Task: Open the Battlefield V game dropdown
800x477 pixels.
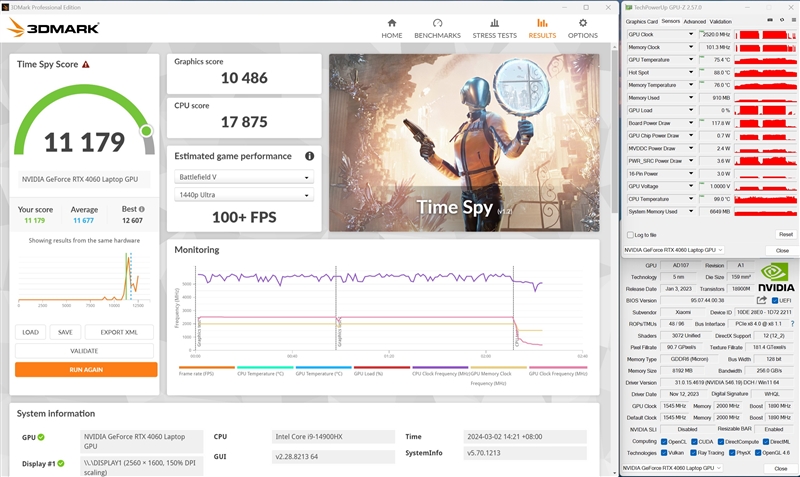Action: click(244, 177)
